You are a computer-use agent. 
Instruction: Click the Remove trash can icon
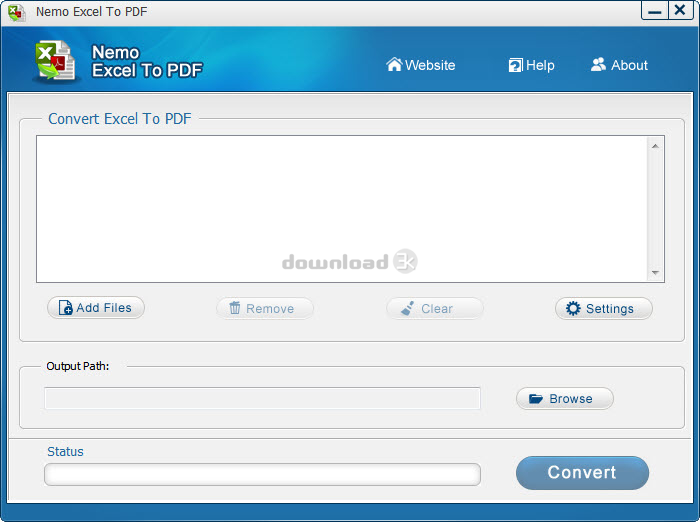[235, 308]
